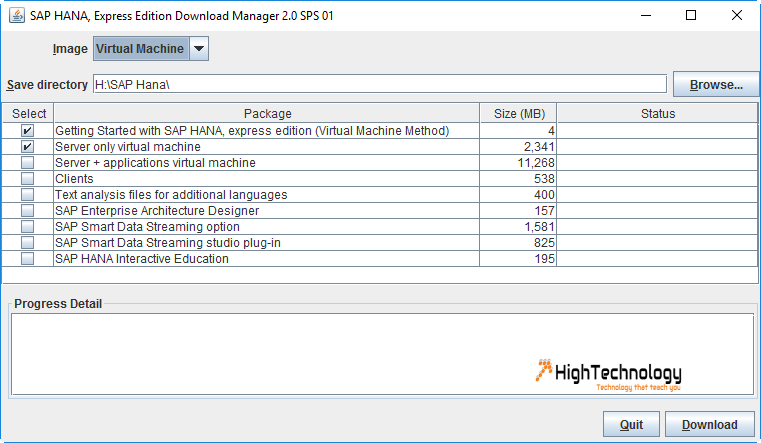Click 'SAP Smart Data Streaming option' text
The width and height of the screenshot is (761, 443).
(x=147, y=227)
